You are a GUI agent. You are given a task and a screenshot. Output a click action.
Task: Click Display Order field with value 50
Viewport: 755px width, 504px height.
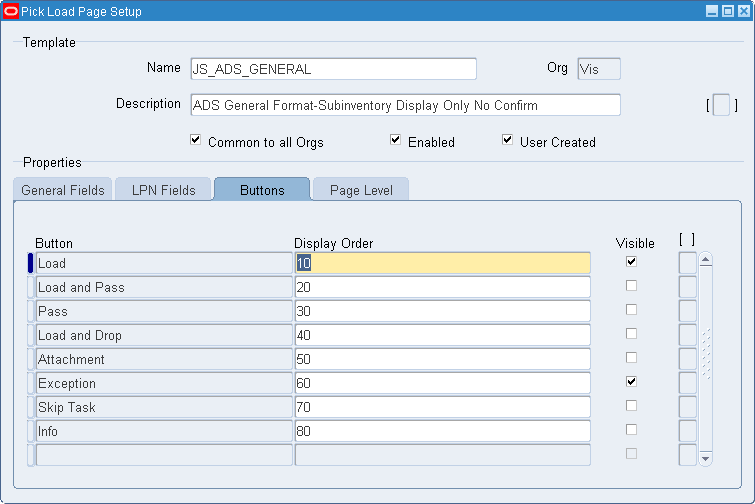point(443,359)
